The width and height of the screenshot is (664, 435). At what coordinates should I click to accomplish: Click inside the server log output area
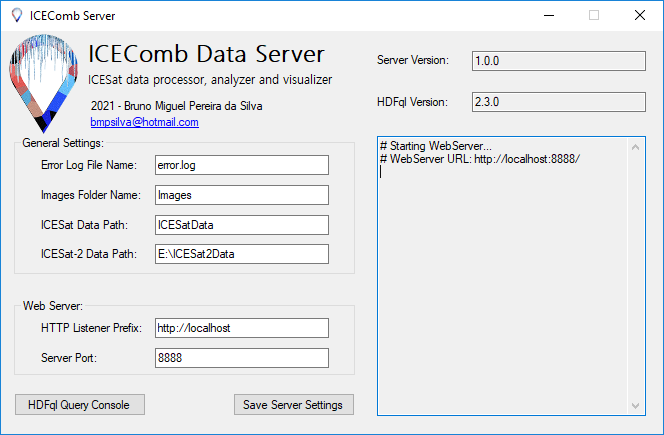[x=500, y=280]
